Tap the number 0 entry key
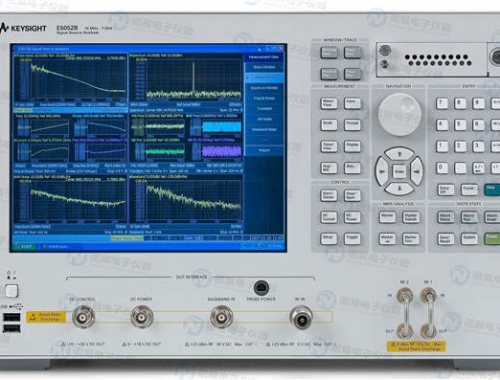 442,168
